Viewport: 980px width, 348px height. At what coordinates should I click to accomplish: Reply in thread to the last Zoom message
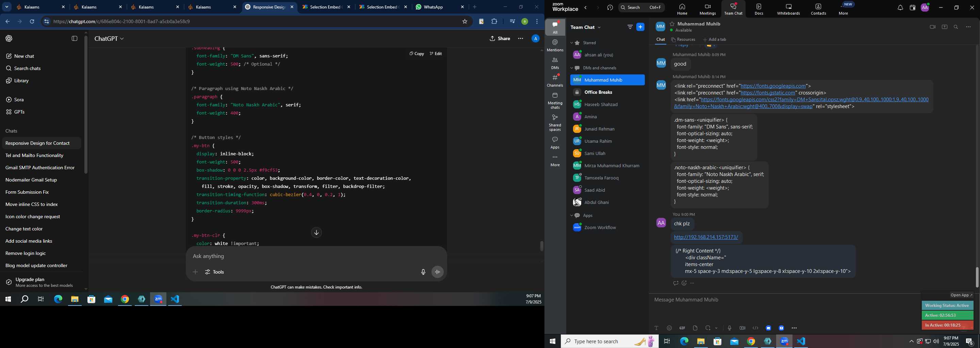(676, 283)
